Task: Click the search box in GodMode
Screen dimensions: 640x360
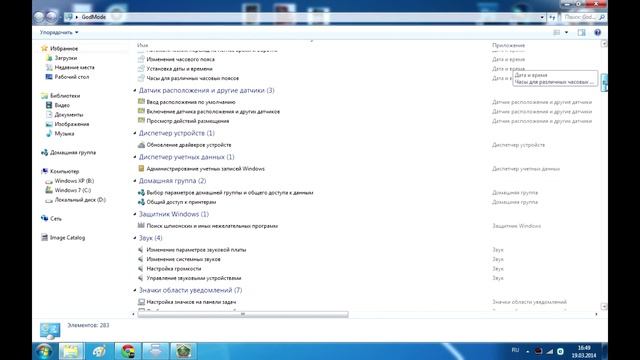Action: coord(584,17)
